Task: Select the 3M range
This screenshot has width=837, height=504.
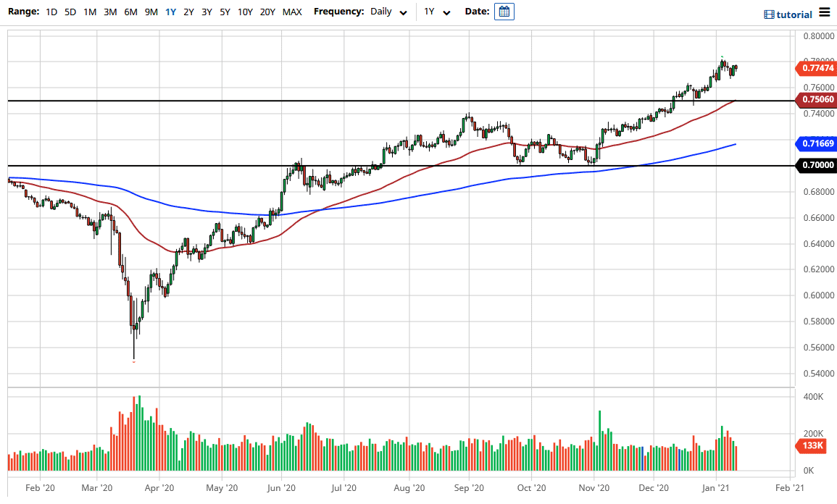Action: [109, 12]
